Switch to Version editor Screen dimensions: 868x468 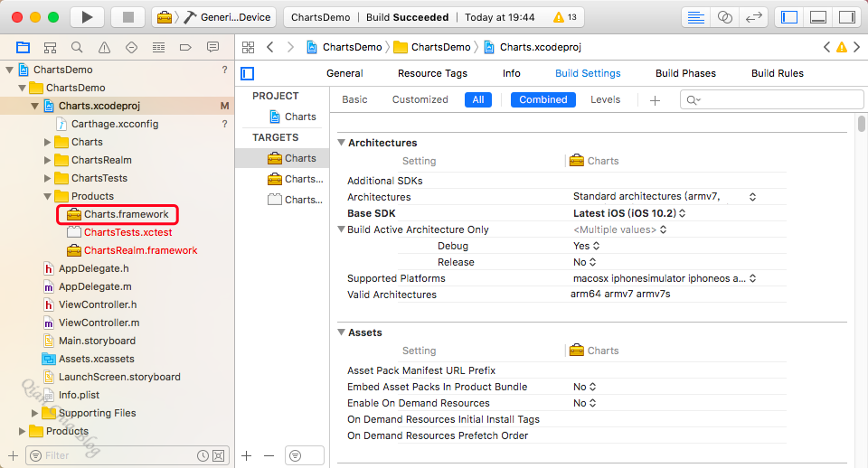coord(753,17)
